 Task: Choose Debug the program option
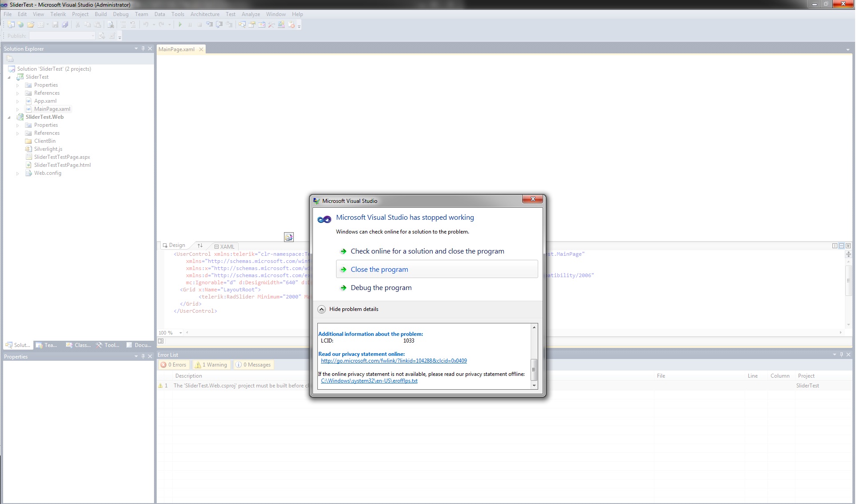point(381,288)
